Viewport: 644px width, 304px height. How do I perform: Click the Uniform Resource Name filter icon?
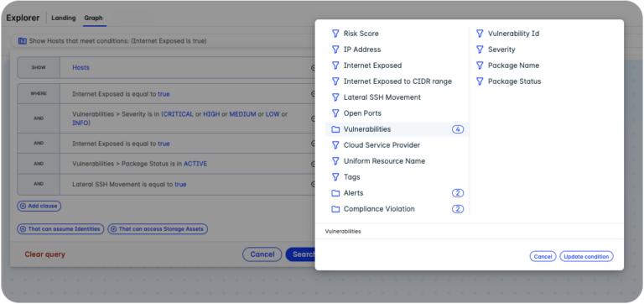[x=335, y=161]
